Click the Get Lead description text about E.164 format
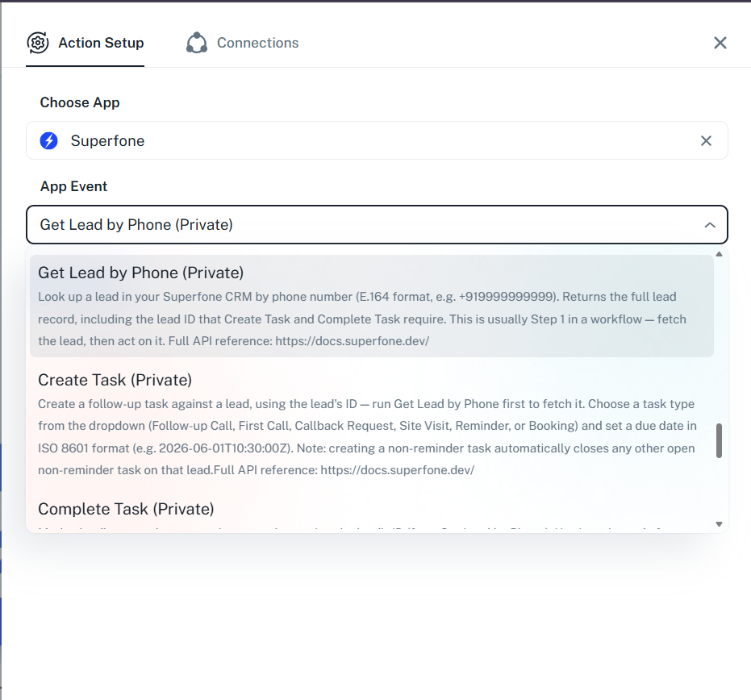Image resolution: width=751 pixels, height=700 pixels. 362,319
